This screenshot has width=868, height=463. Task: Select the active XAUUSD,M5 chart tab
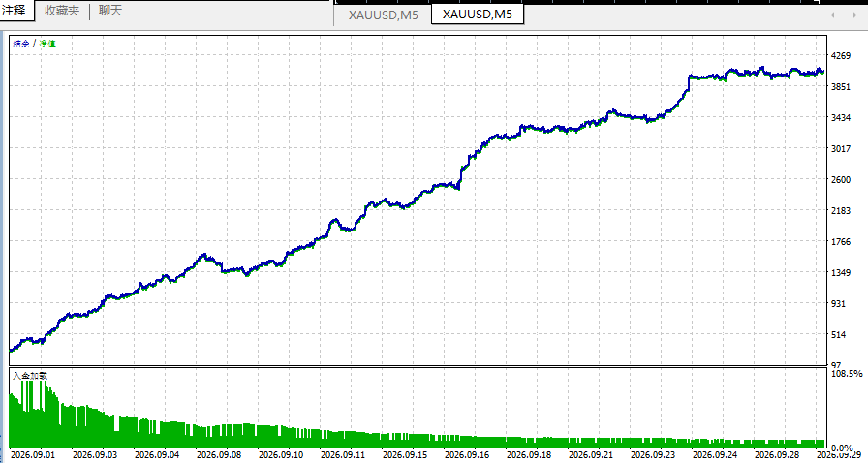(478, 14)
